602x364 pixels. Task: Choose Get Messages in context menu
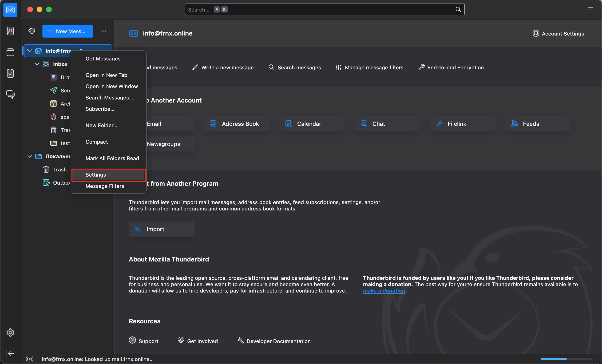point(108,59)
